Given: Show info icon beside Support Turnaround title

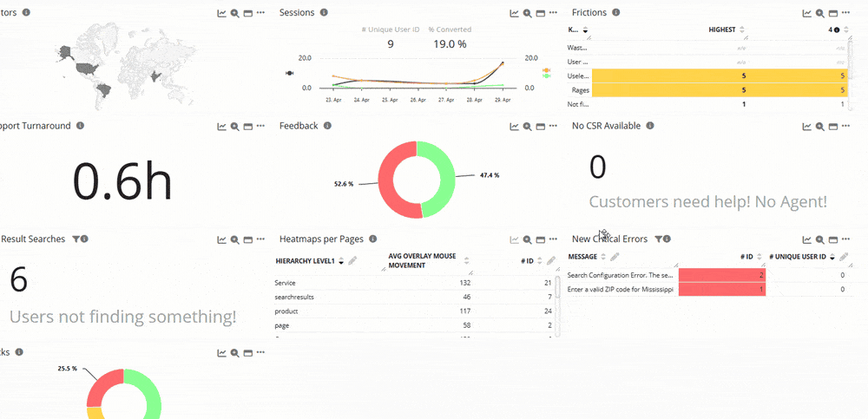Looking at the screenshot, I should tap(80, 126).
